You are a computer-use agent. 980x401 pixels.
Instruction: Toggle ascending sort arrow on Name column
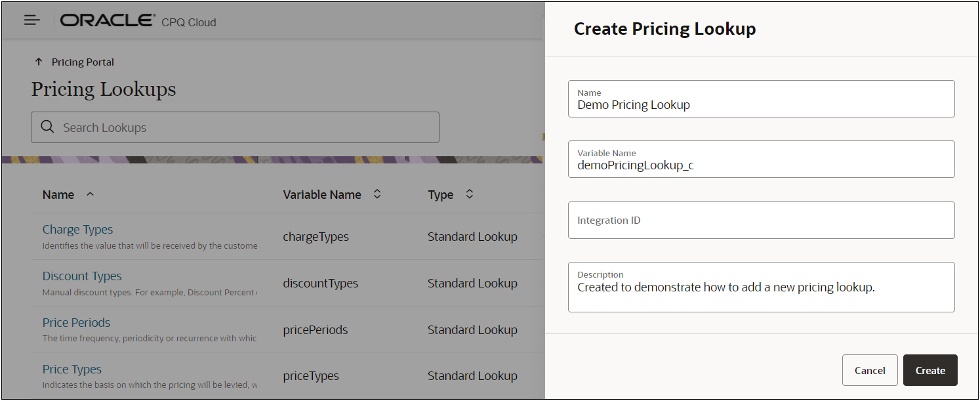click(x=91, y=194)
